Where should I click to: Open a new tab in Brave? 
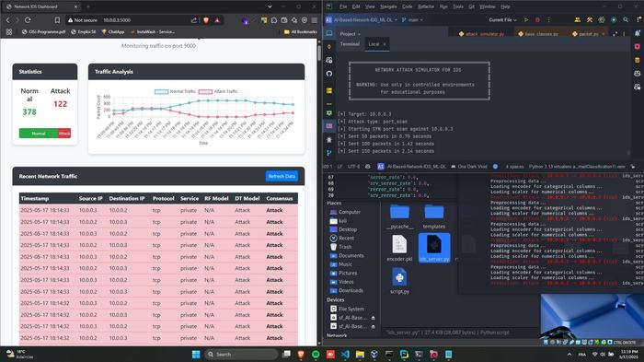click(88, 6)
